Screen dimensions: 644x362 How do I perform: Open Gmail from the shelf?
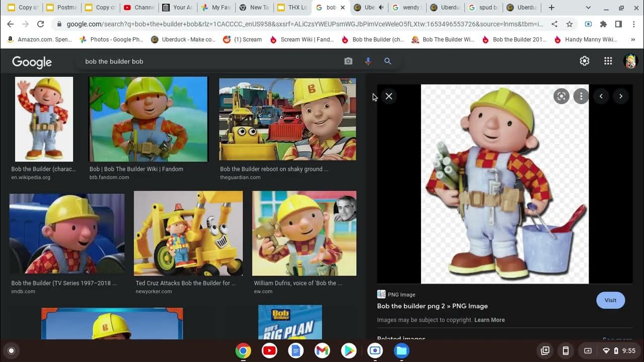pos(322,350)
